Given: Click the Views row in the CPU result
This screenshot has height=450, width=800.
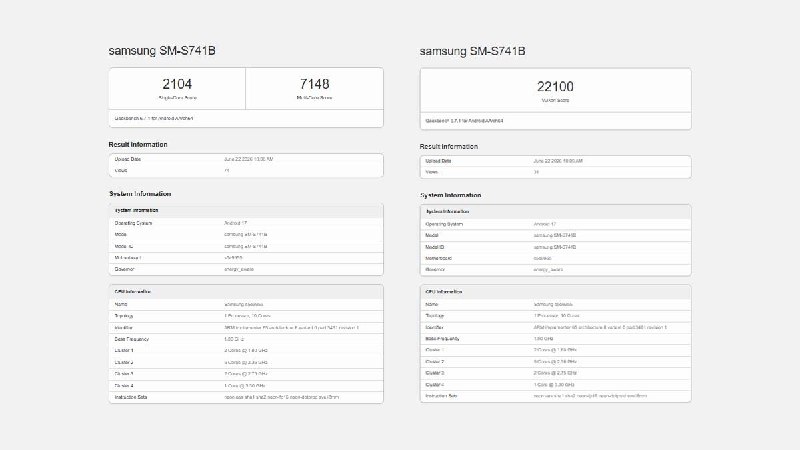Looking at the screenshot, I should 246,171.
